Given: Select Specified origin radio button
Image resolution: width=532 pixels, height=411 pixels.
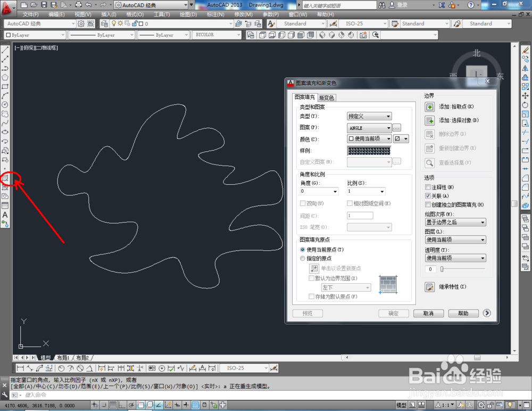Looking at the screenshot, I should click(303, 259).
